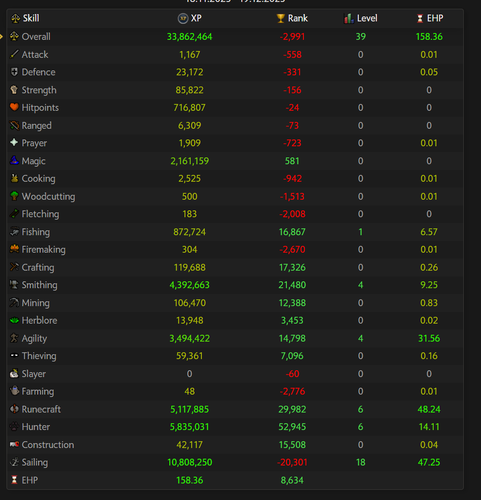481x500 pixels.
Task: Click the Ranged bow icon
Action: [x=14, y=125]
